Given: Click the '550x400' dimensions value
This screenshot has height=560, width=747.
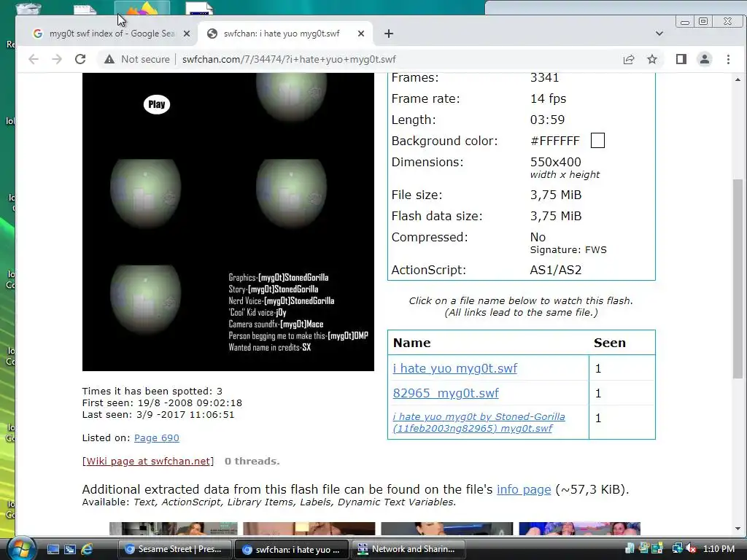Looking at the screenshot, I should [x=555, y=162].
